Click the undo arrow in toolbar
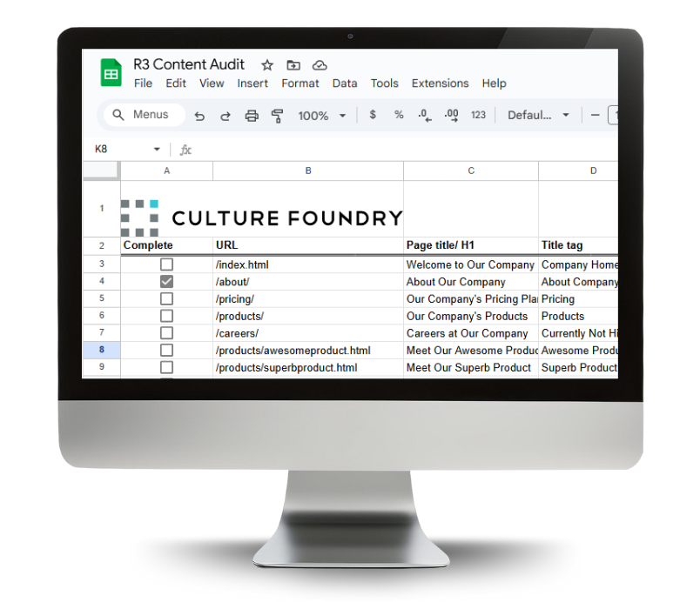Screen dimensions: 700x602 click(x=199, y=116)
